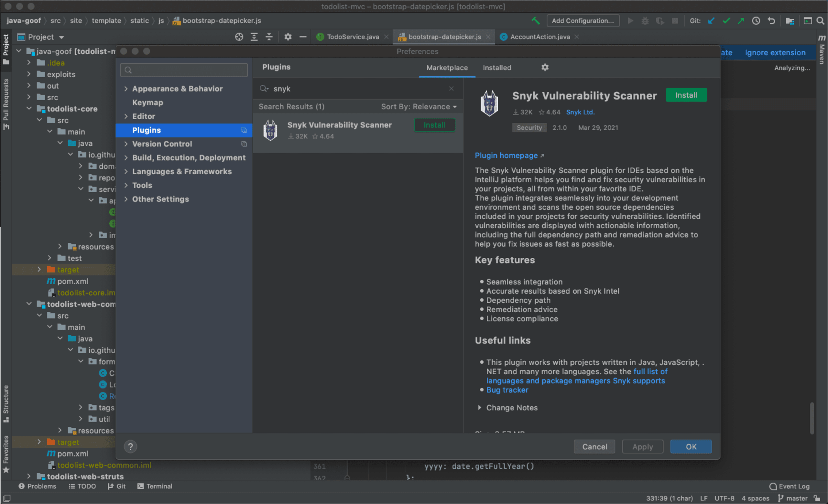Click the Preferences help question mark
Screen dimensions: 828x504
[x=130, y=446]
